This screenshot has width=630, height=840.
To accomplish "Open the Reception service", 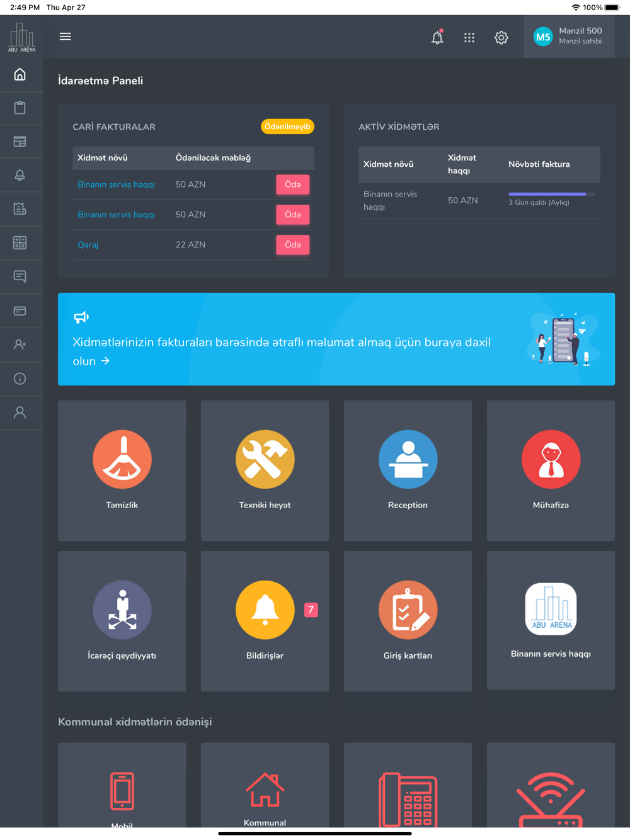I will click(x=408, y=470).
